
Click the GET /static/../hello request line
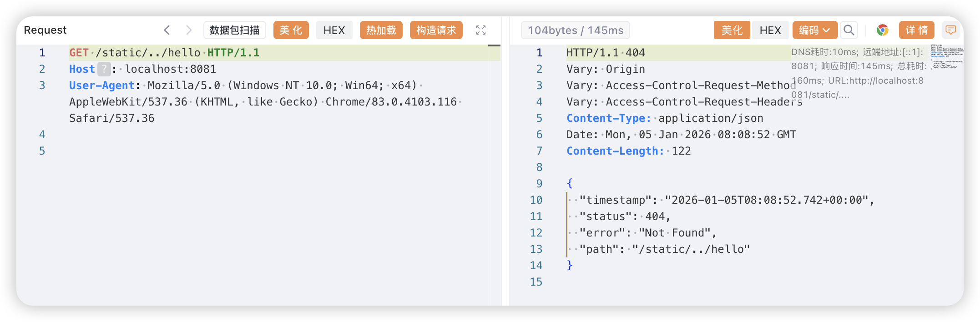tap(165, 53)
